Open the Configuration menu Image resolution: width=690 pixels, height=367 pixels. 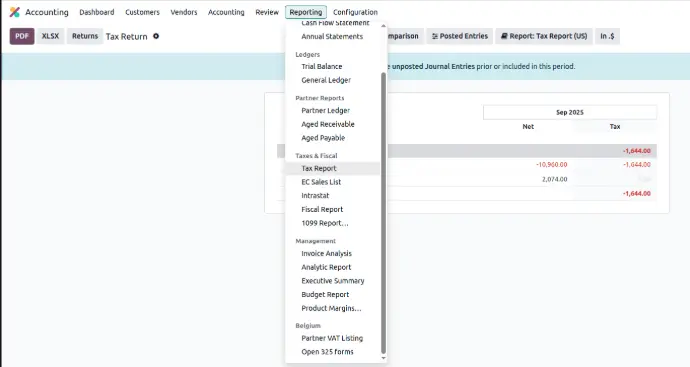point(355,12)
